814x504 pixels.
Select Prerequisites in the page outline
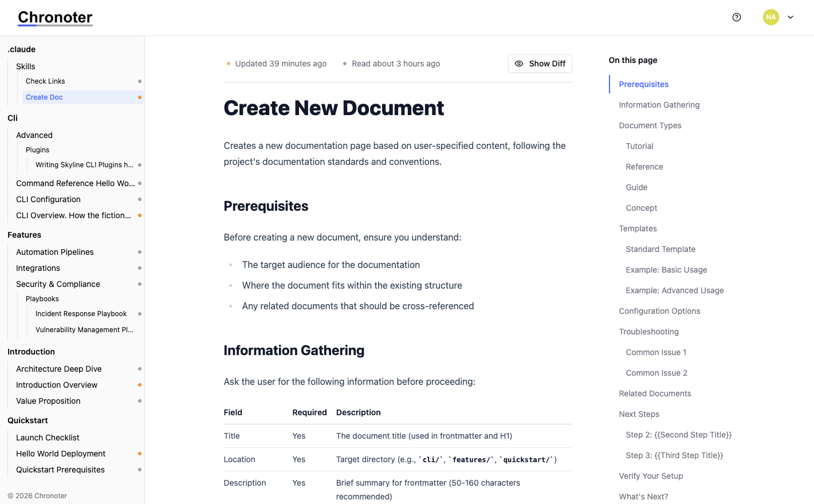coord(643,84)
